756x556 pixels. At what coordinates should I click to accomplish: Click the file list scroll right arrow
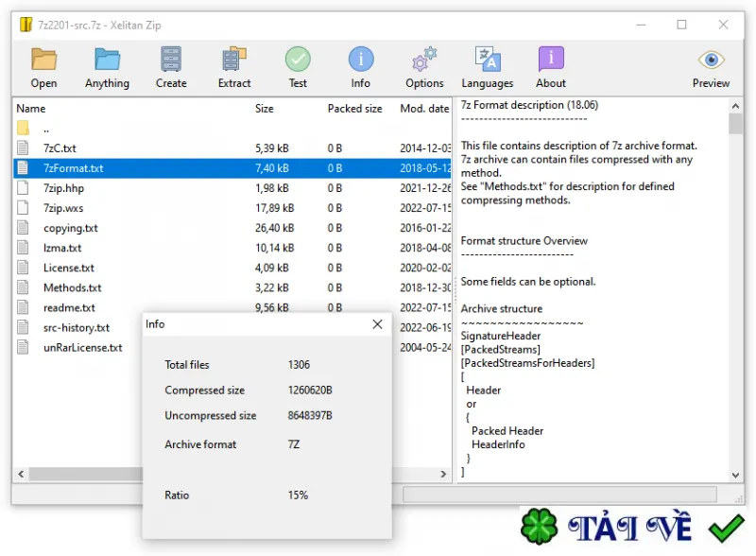click(443, 475)
